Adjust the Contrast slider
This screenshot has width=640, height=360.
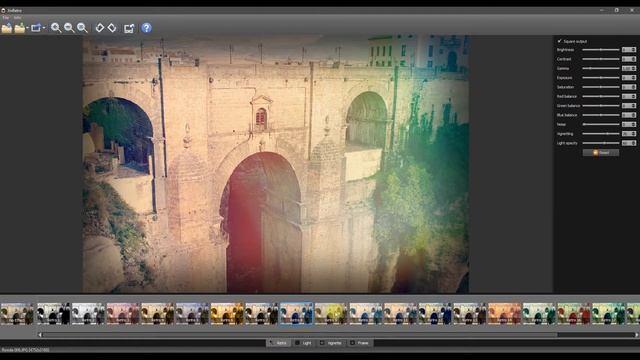pyautogui.click(x=601, y=59)
